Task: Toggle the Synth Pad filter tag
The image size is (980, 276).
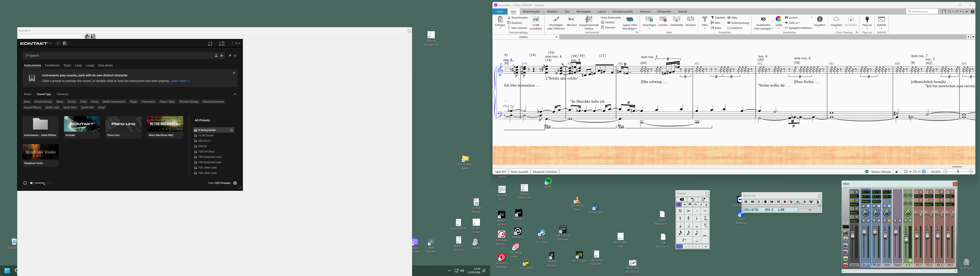Action: pos(88,107)
